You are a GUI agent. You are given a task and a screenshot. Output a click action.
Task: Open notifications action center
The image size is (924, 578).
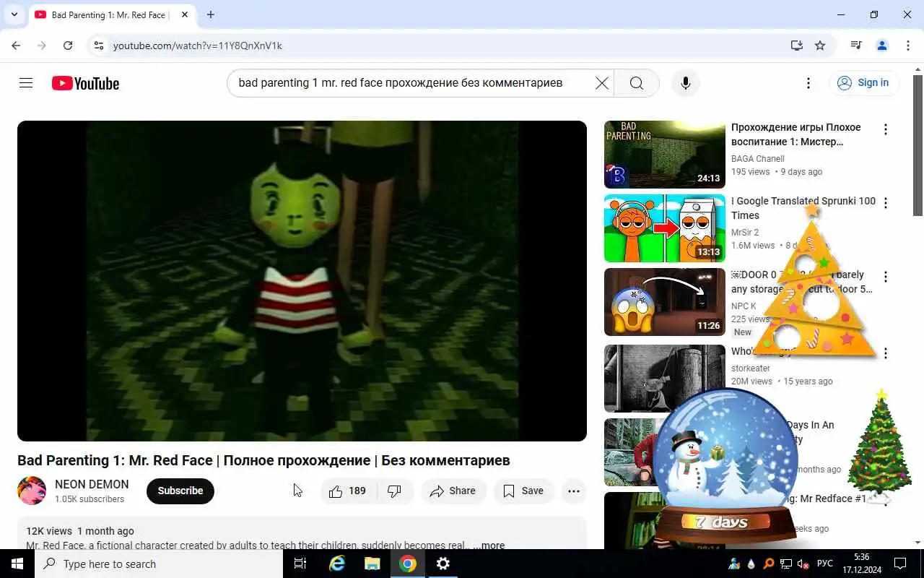pos(900,564)
